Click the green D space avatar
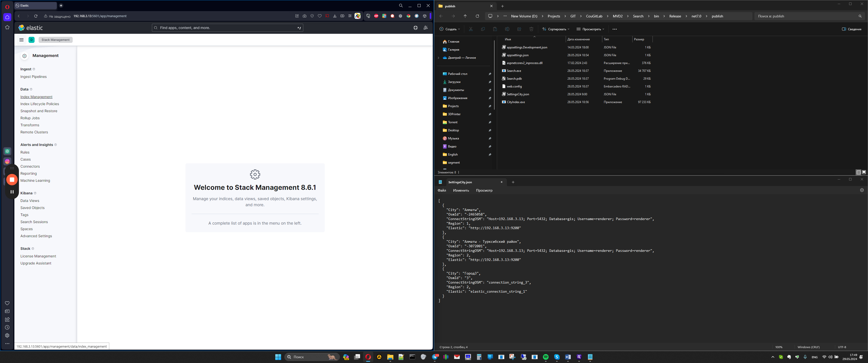The image size is (868, 363). (31, 40)
